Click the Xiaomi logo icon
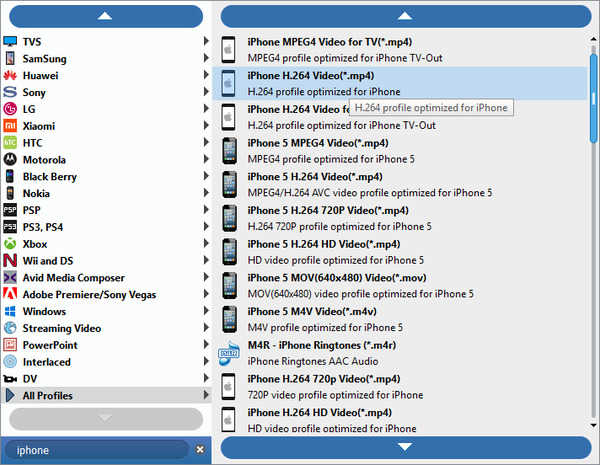Viewport: 600px width, 465px height. click(x=10, y=126)
